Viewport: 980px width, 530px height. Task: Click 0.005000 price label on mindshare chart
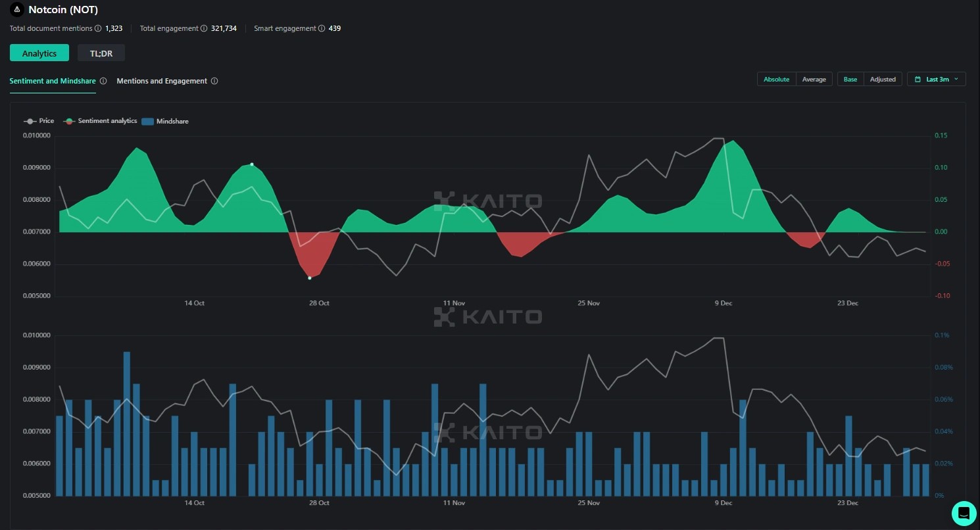click(36, 496)
